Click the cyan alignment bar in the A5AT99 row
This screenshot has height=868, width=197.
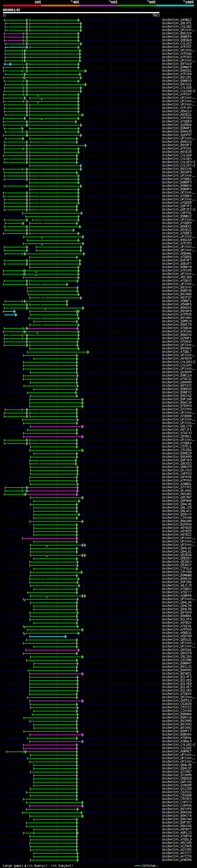[x=48, y=636]
